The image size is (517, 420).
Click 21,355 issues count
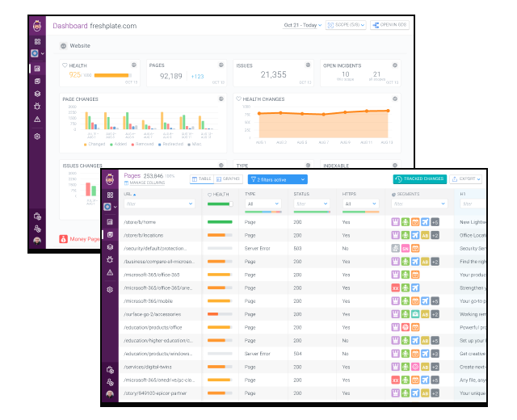coord(273,75)
